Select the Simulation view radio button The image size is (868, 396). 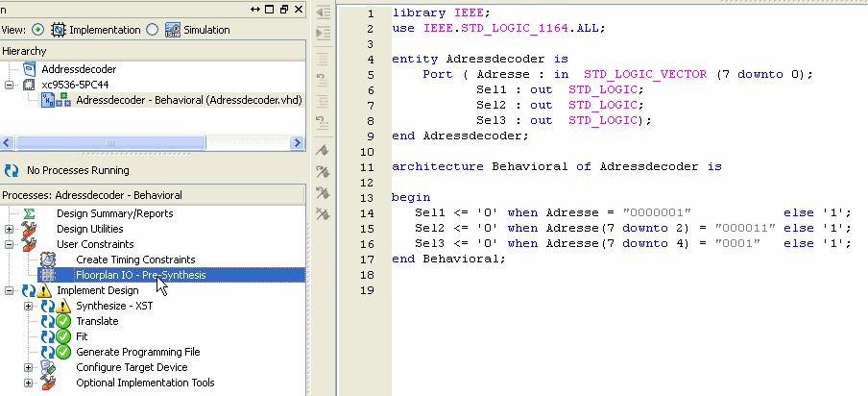pos(153,30)
